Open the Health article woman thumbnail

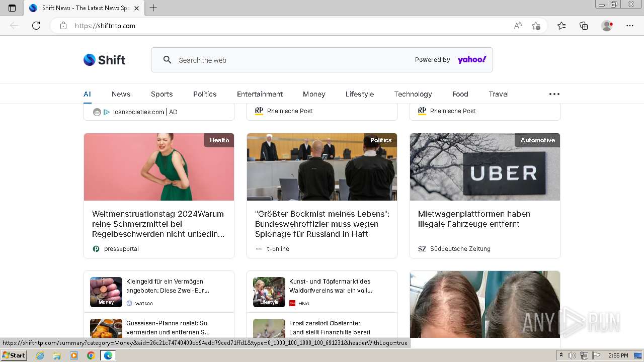159,167
